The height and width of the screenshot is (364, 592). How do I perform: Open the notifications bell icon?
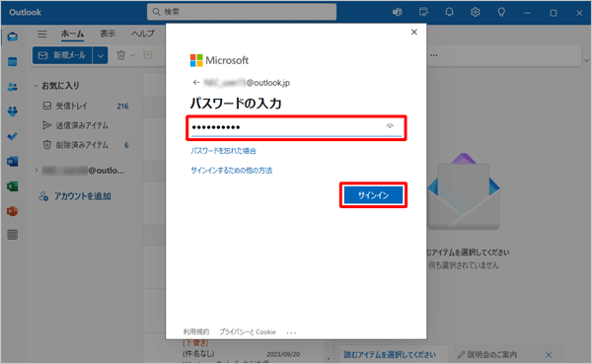coord(449,12)
